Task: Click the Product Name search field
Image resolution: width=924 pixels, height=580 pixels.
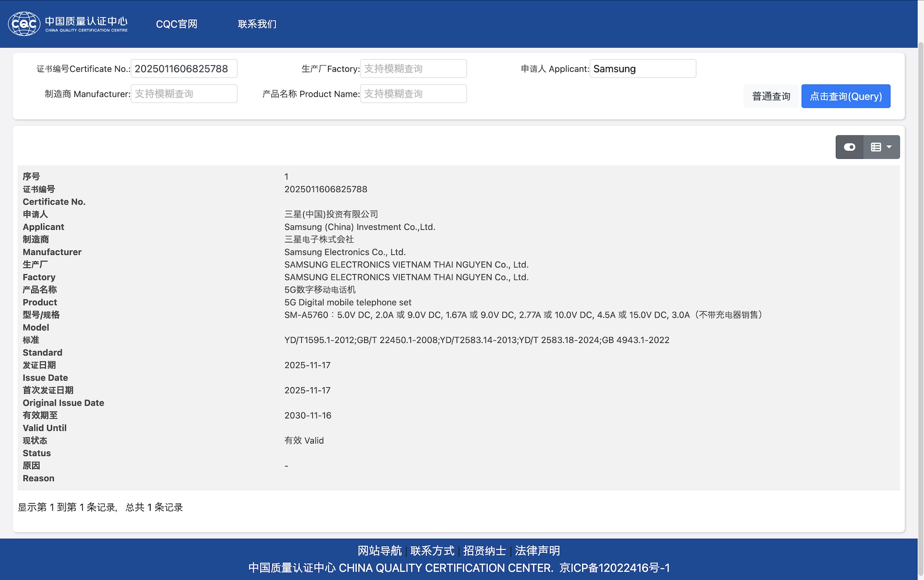Action: [x=413, y=94]
